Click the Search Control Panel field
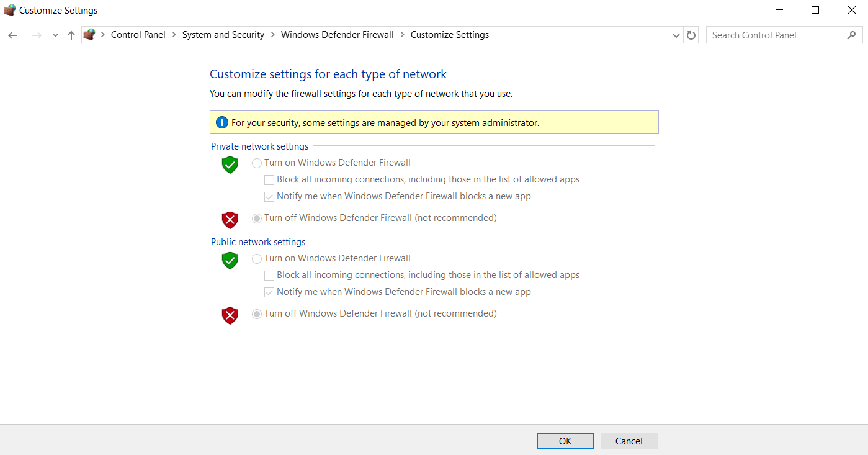The height and width of the screenshot is (455, 868). (784, 35)
